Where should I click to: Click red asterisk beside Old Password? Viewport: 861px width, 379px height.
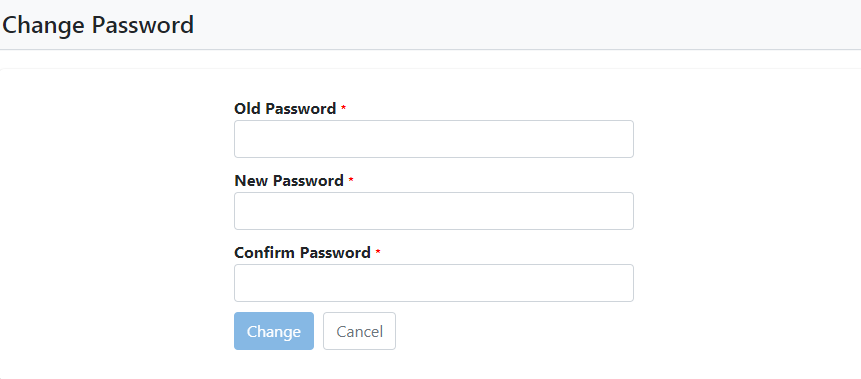point(344,108)
